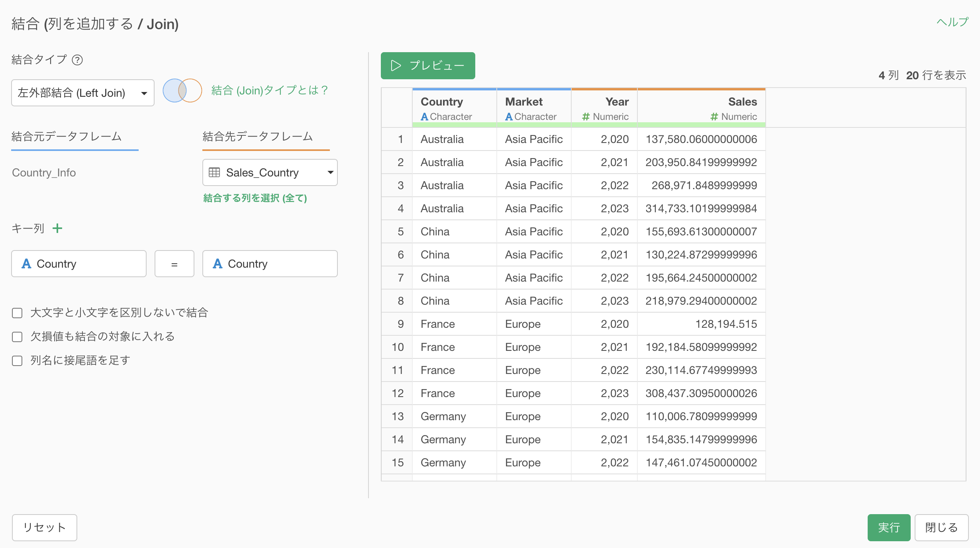Toggle the add suffix to column names checkbox
This screenshot has width=980, height=548.
click(x=17, y=361)
